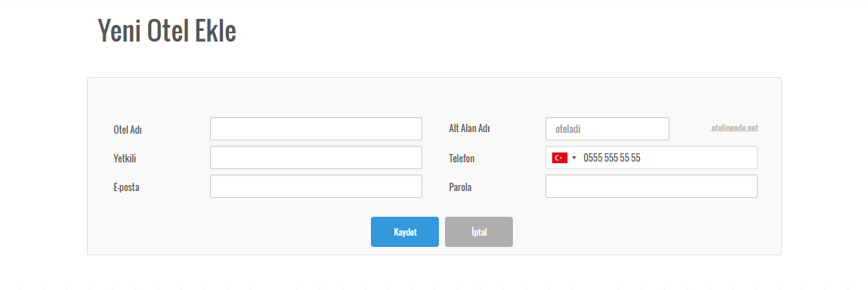Cancel the form with İptal button

point(479,232)
